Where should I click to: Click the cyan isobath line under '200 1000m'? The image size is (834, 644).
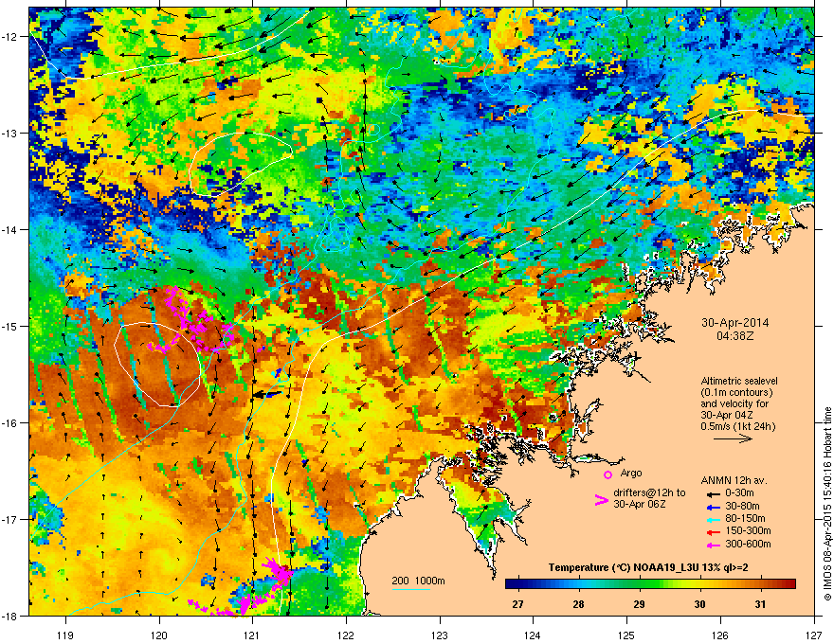pyautogui.click(x=411, y=589)
